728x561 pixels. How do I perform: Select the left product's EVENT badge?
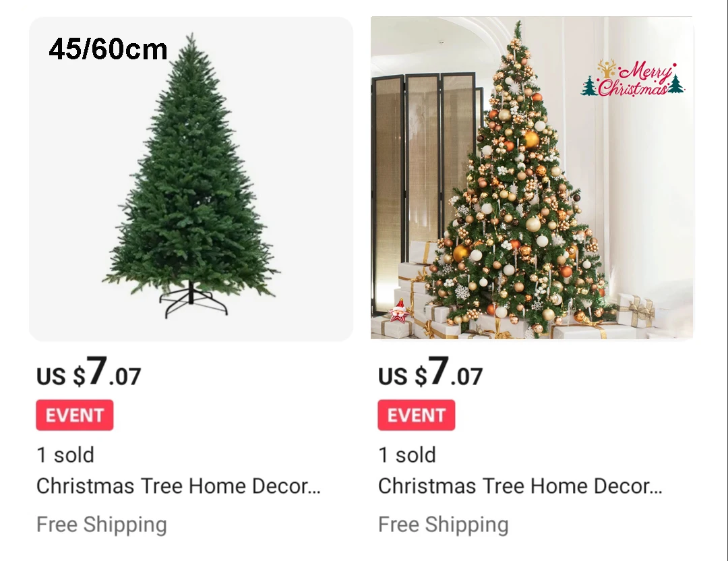pyautogui.click(x=75, y=415)
